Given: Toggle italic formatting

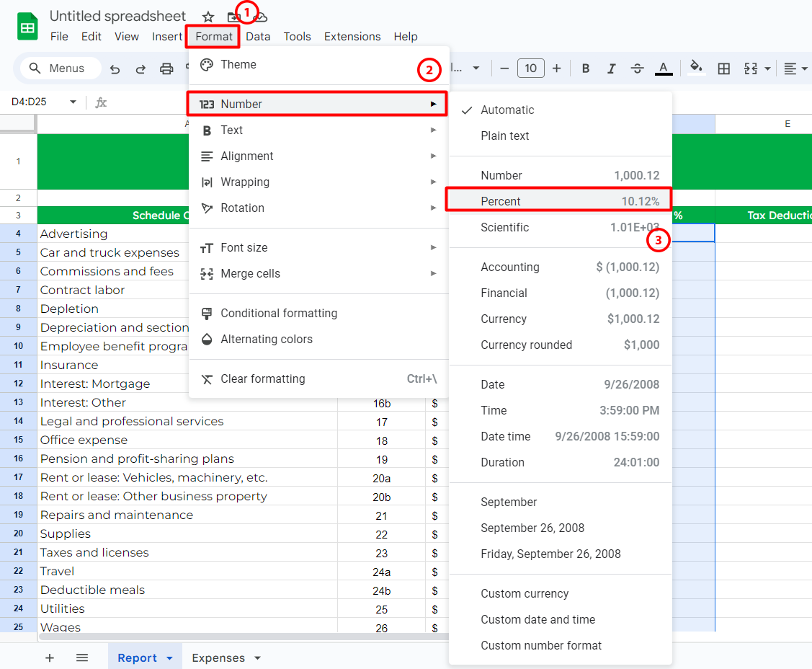Looking at the screenshot, I should coord(612,68).
